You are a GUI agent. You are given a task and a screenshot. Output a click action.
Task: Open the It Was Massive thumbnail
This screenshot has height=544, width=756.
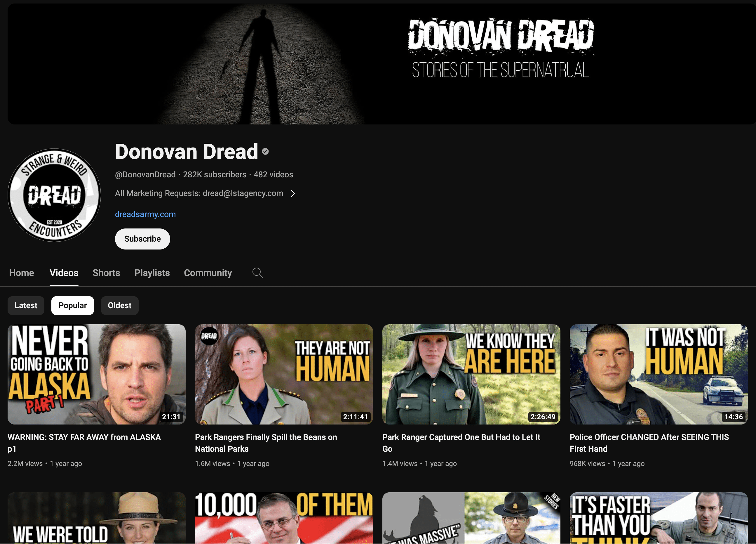(x=471, y=518)
